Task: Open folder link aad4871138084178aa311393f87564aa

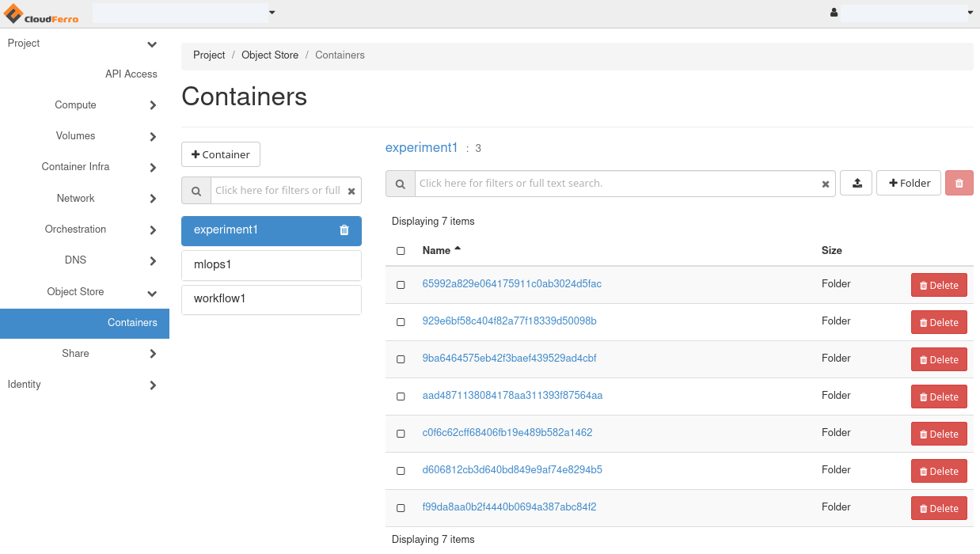Action: (x=513, y=395)
